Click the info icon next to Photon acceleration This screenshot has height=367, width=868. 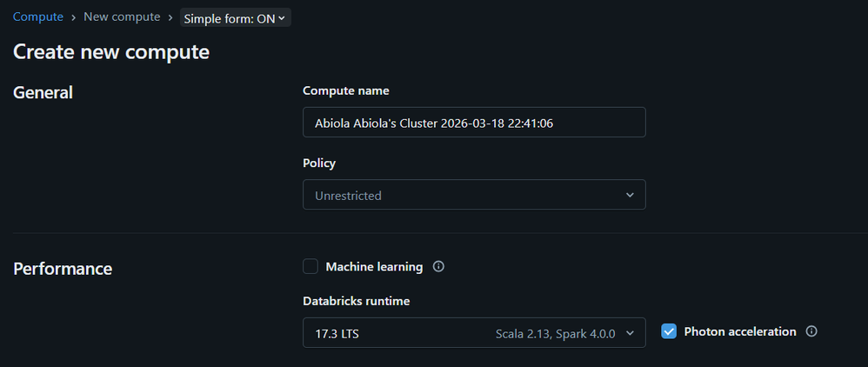811,331
